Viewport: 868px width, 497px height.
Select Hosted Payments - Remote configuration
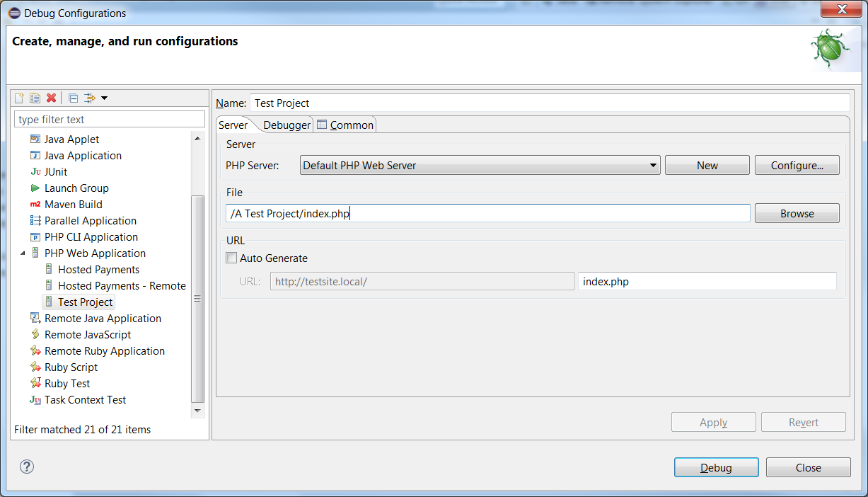coord(122,286)
